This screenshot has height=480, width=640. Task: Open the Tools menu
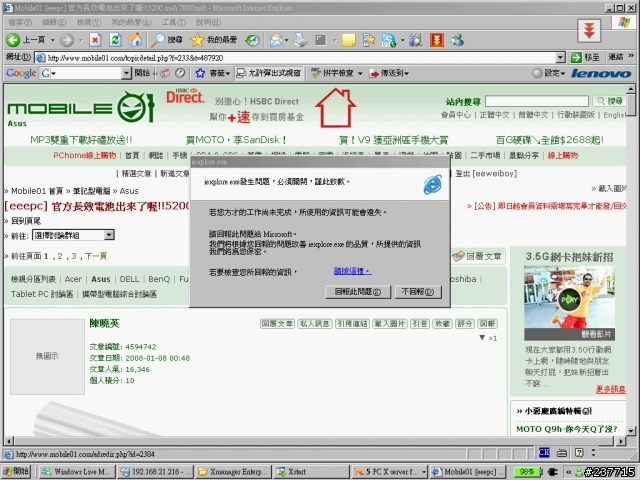173,22
